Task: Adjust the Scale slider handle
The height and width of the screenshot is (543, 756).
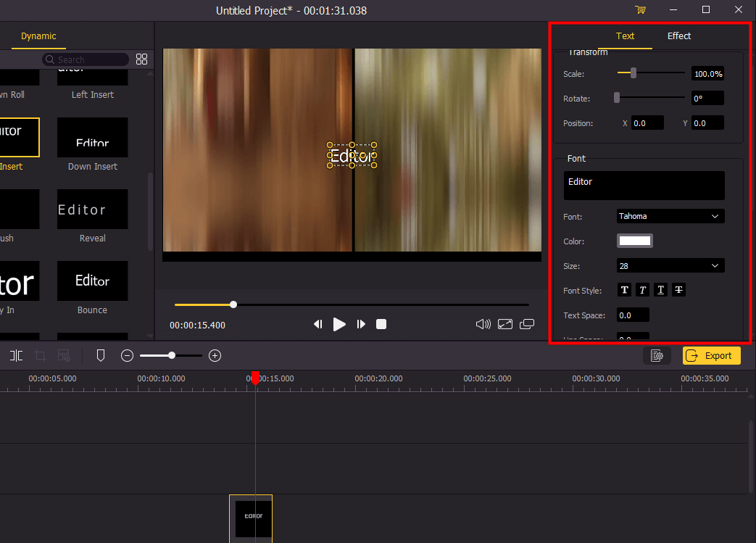Action: [634, 72]
